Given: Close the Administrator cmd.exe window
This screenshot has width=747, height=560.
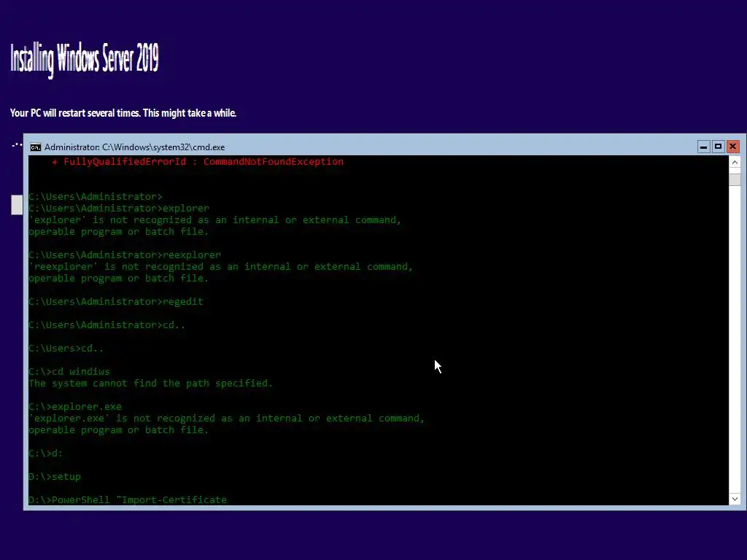Looking at the screenshot, I should tap(733, 147).
